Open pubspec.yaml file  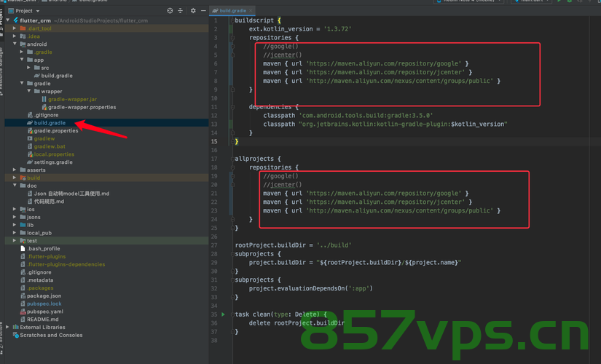tap(45, 311)
